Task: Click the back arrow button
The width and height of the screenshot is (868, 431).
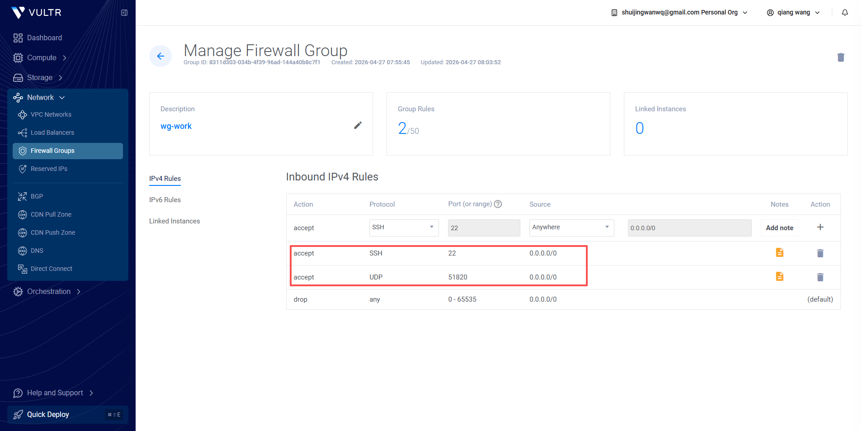Action: [x=160, y=56]
